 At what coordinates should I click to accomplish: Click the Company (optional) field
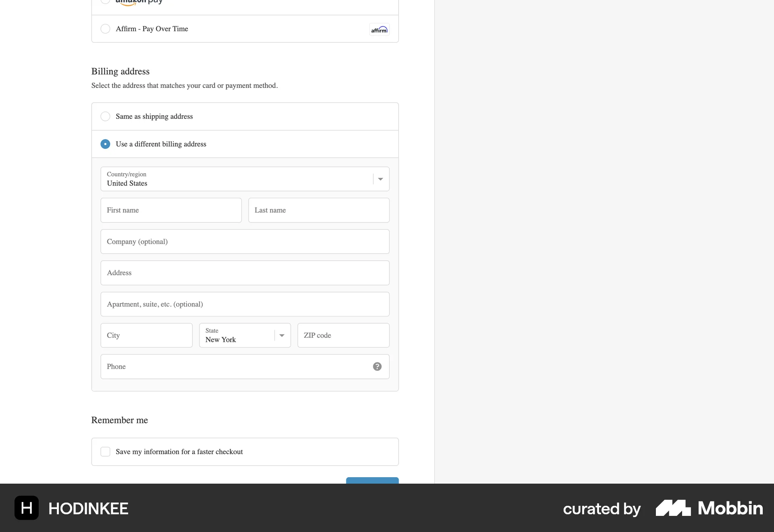click(245, 241)
